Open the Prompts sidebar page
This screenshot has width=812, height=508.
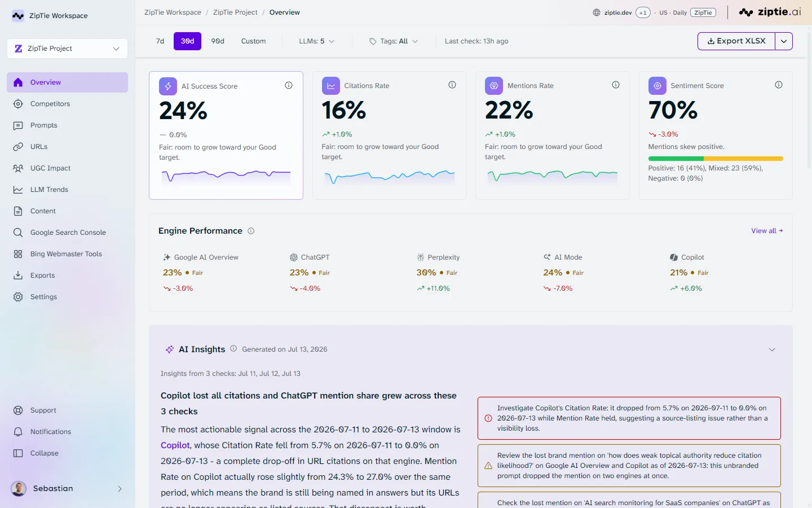(67, 125)
